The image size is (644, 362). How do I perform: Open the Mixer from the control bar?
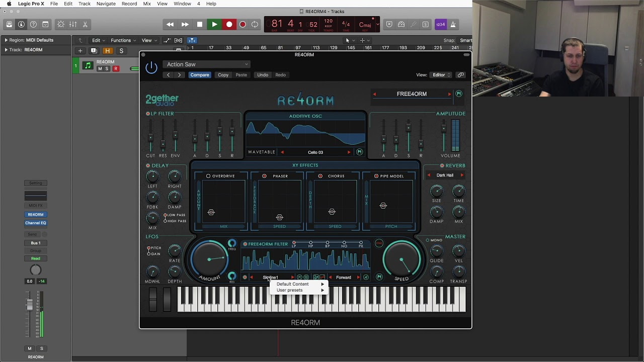click(x=73, y=24)
